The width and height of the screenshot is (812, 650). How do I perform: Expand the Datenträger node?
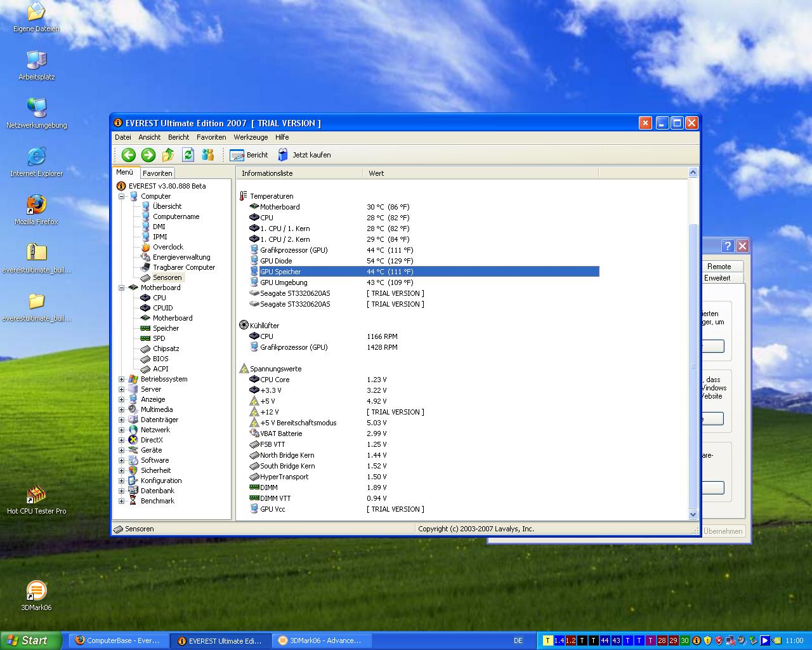pyautogui.click(x=122, y=420)
